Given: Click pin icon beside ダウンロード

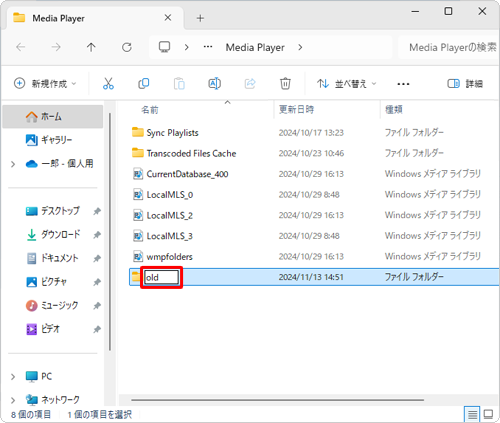Looking at the screenshot, I should click(97, 235).
